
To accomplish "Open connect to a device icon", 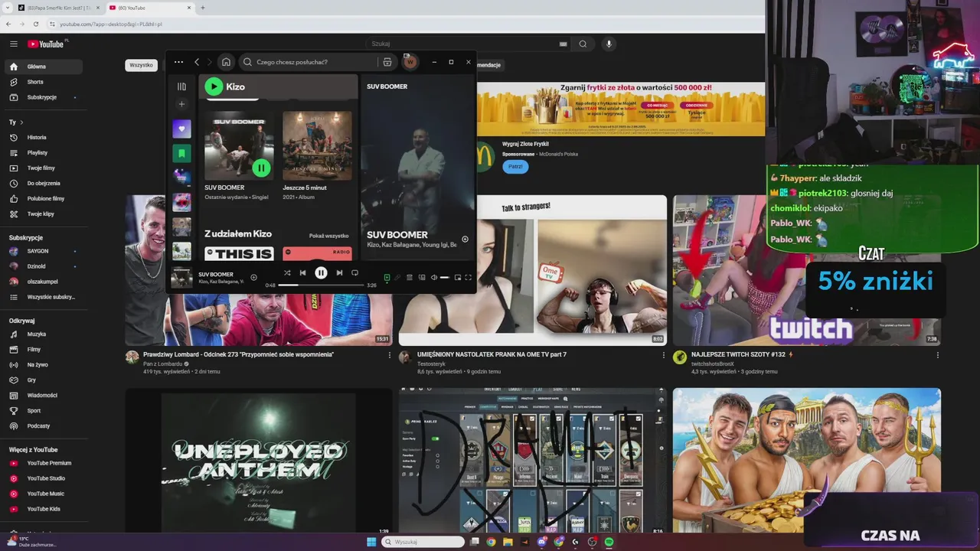I will 422,277.
